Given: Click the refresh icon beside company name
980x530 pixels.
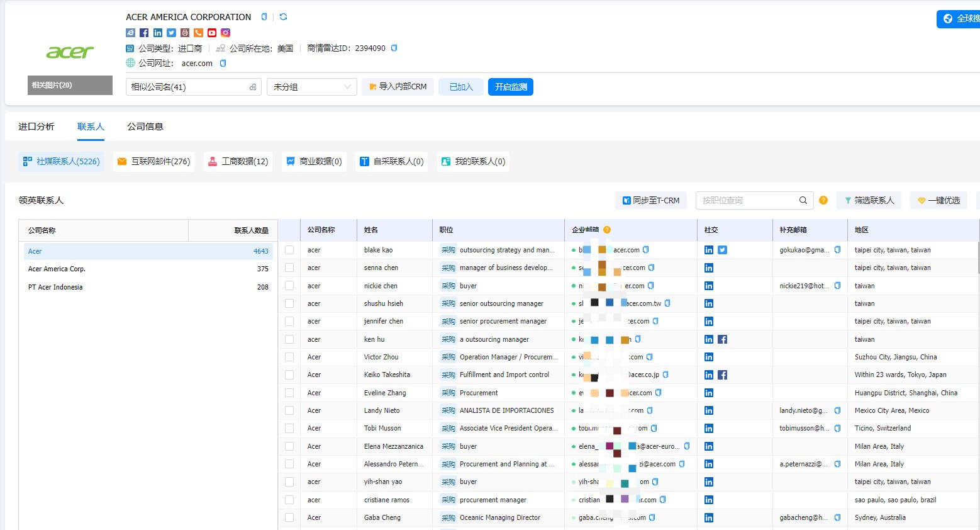Looking at the screenshot, I should point(283,17).
